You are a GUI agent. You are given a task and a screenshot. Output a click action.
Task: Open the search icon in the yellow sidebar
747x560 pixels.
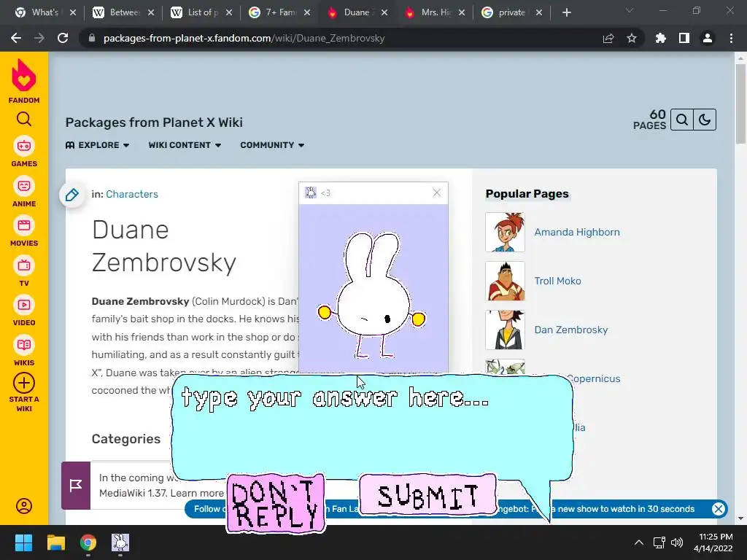tap(24, 119)
